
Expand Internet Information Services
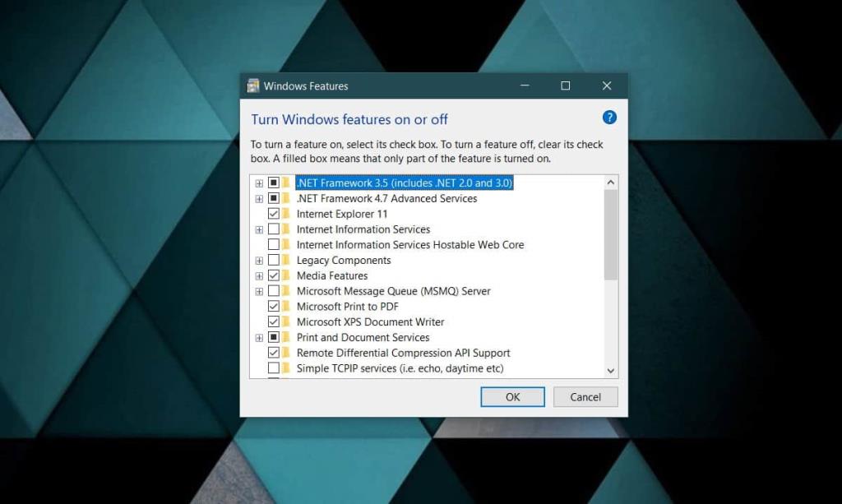point(259,229)
